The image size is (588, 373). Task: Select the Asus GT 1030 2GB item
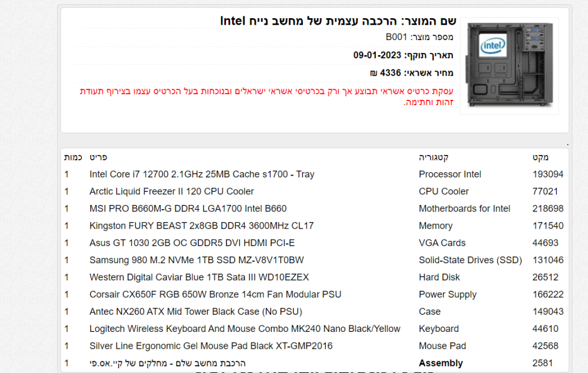[x=192, y=243]
